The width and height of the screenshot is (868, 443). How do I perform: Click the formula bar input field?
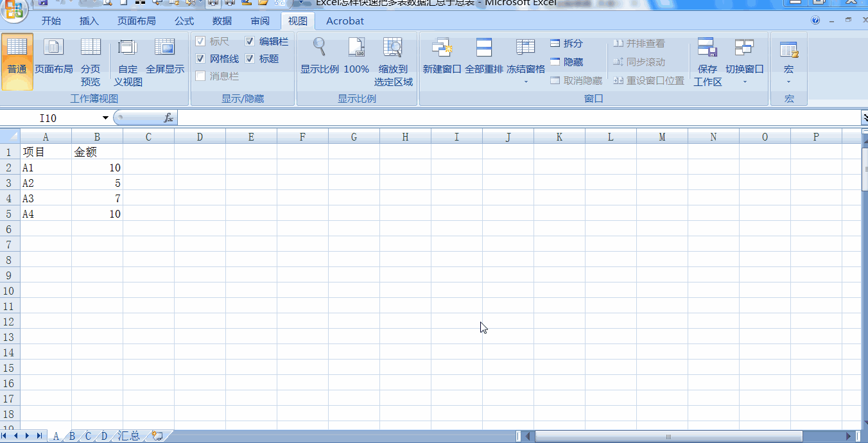pos(519,118)
